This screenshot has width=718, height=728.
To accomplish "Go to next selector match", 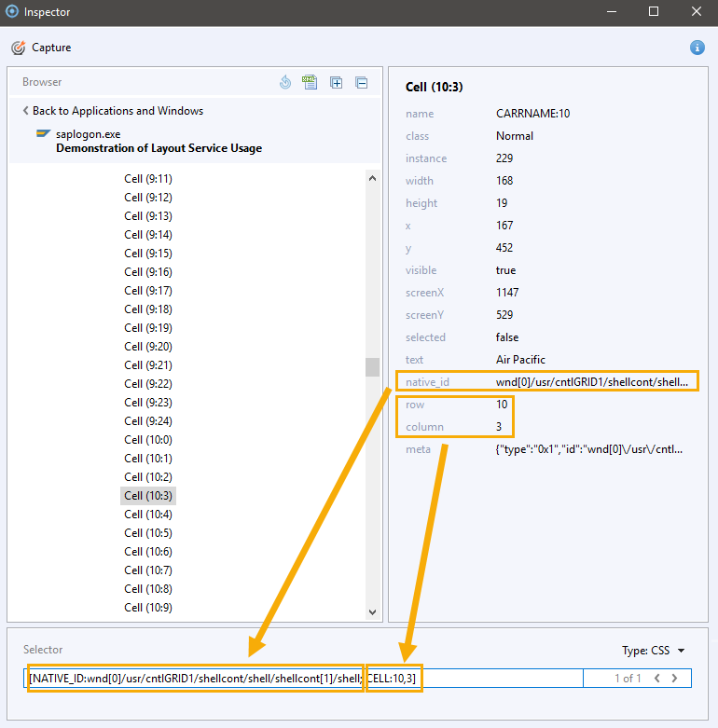I will (674, 679).
